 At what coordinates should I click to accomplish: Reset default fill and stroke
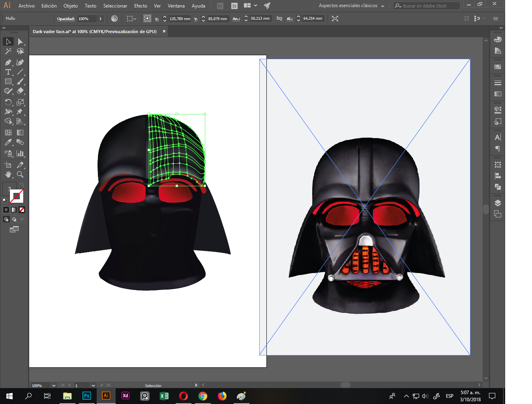5,200
